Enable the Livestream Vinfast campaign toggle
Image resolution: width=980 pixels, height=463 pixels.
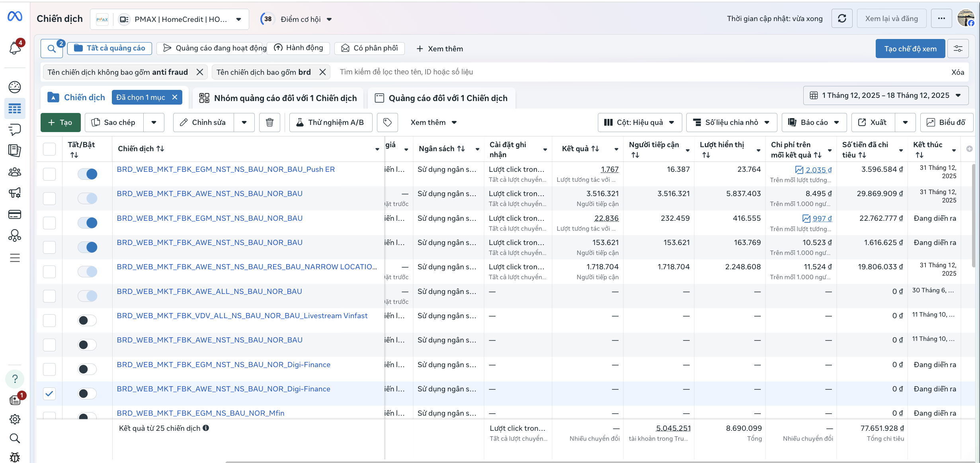tap(88, 320)
